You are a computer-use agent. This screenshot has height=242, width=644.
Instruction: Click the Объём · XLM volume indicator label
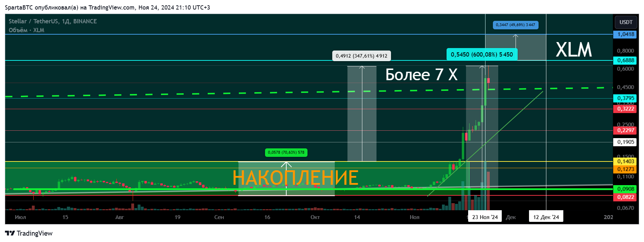tap(27, 30)
